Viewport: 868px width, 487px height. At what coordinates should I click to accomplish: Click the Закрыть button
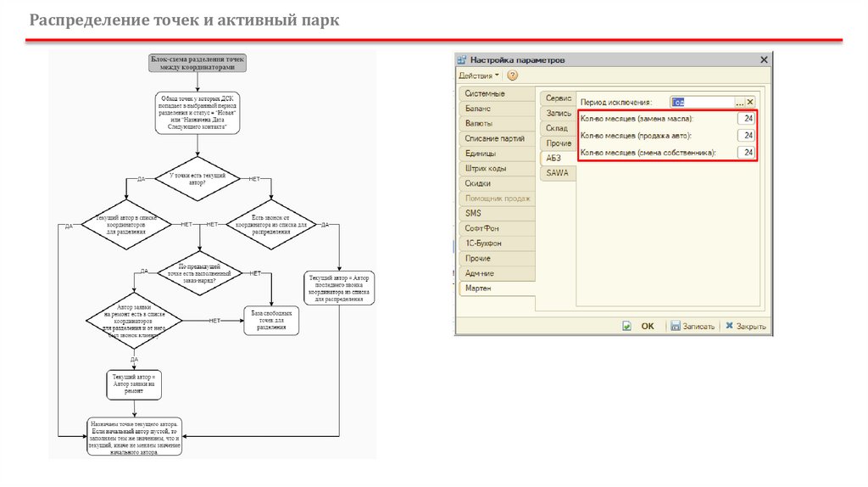(746, 327)
